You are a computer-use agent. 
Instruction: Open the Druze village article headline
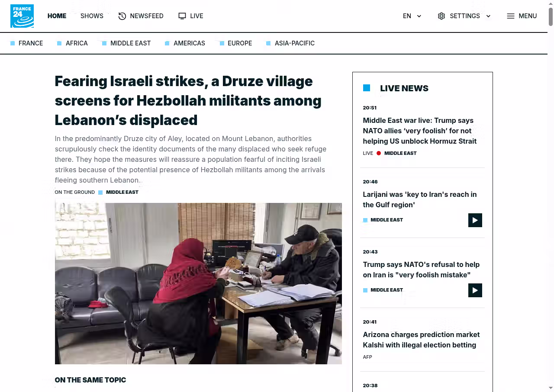pyautogui.click(x=188, y=100)
